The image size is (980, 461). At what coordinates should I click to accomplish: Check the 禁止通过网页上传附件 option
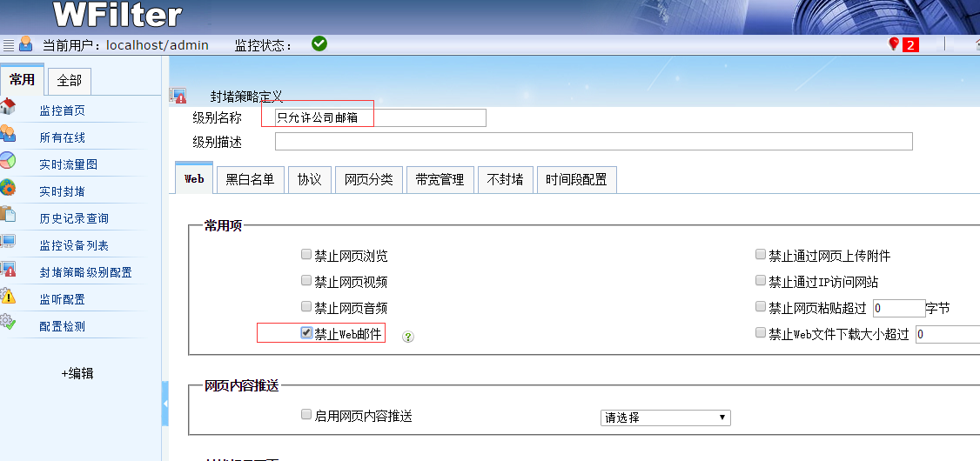click(x=761, y=255)
